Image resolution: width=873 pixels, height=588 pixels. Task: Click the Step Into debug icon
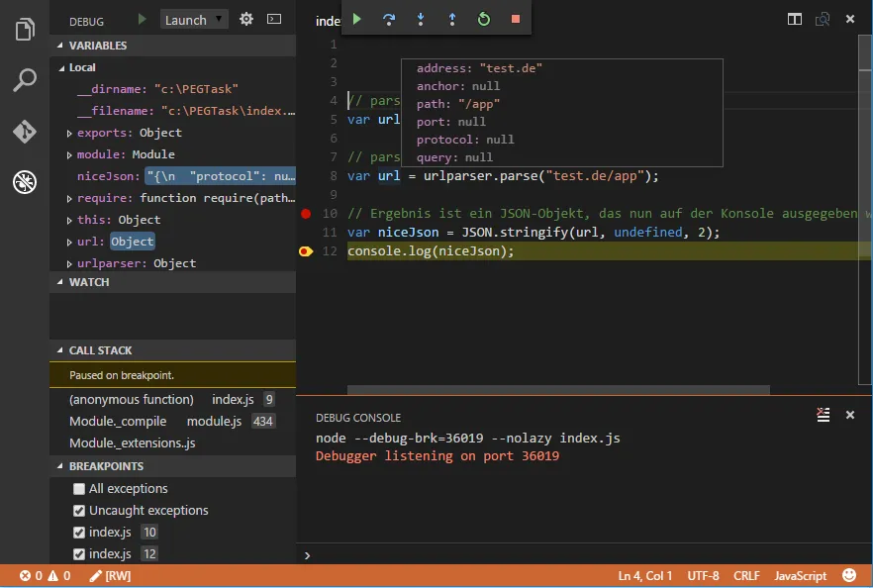point(419,18)
